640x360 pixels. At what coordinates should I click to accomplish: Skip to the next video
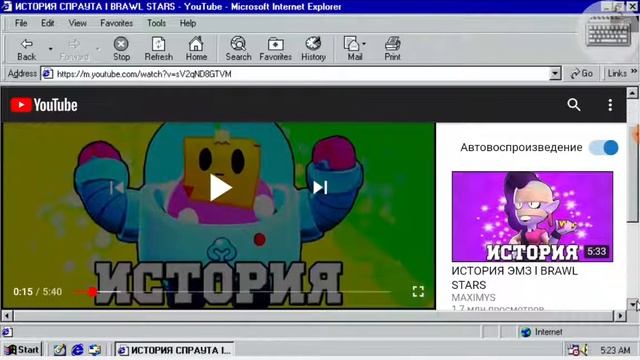320,188
